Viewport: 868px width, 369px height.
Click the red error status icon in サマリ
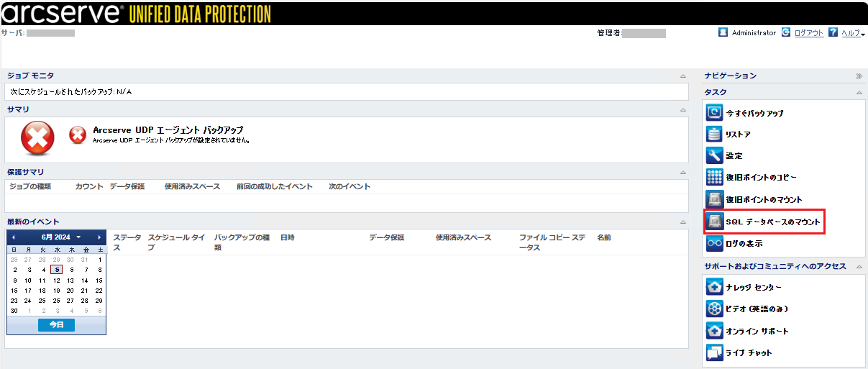tap(37, 138)
